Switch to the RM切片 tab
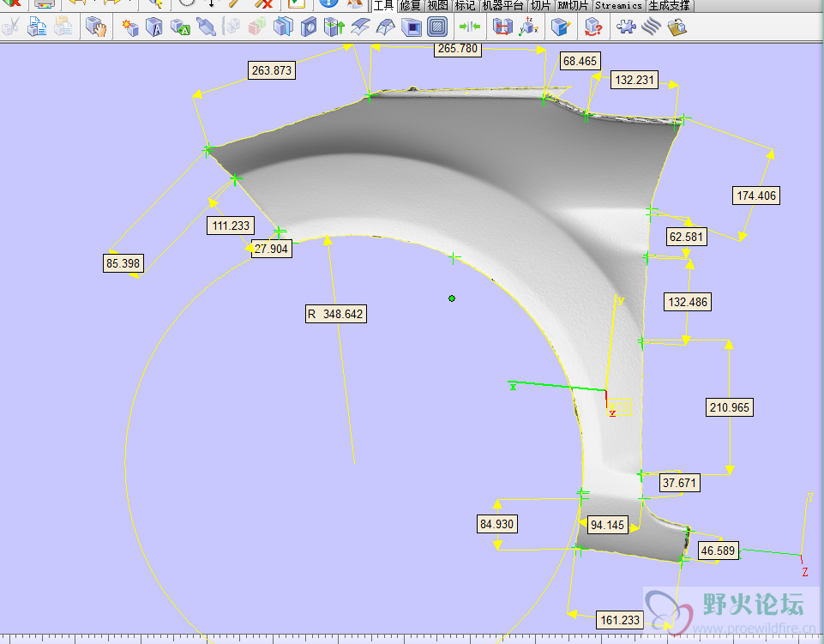Screen dimensions: 824x644 coord(573,6)
